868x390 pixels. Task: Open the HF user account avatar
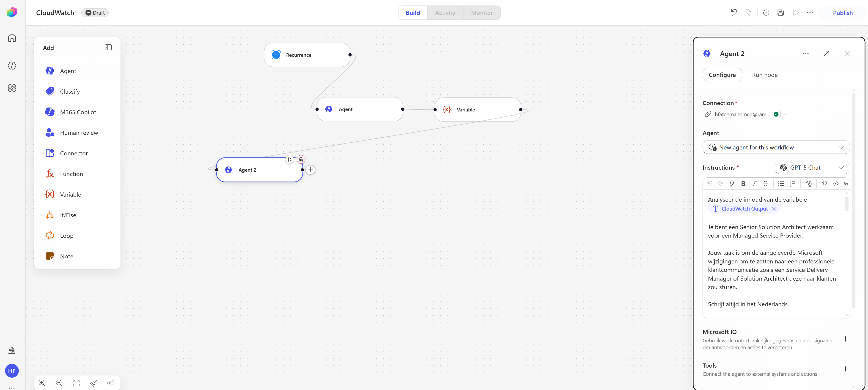coord(12,371)
